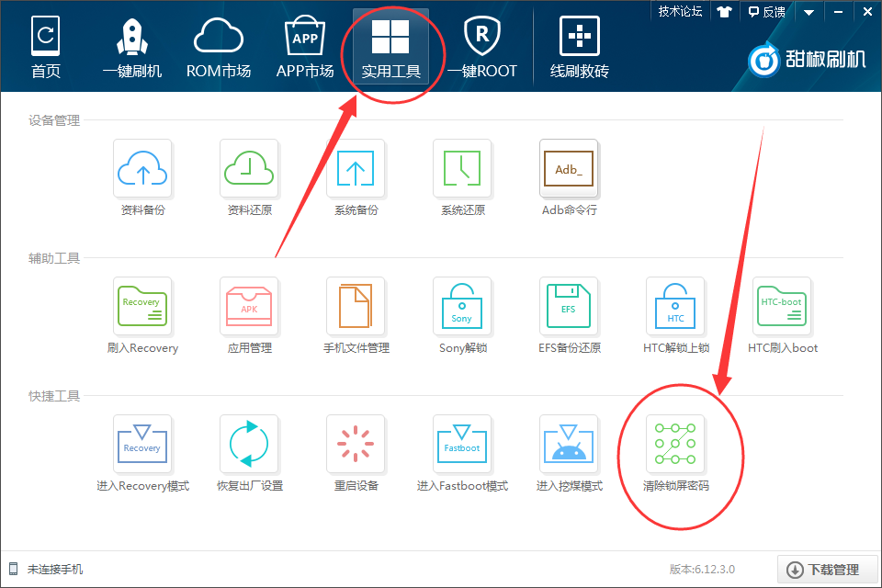Open the Adb命令行 command line tool
882x588 pixels.
point(569,169)
